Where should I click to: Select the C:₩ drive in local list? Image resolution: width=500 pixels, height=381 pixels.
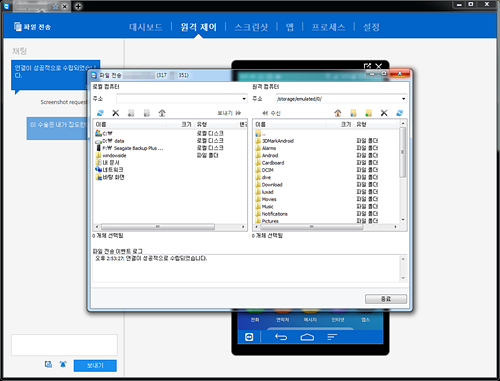(x=107, y=133)
